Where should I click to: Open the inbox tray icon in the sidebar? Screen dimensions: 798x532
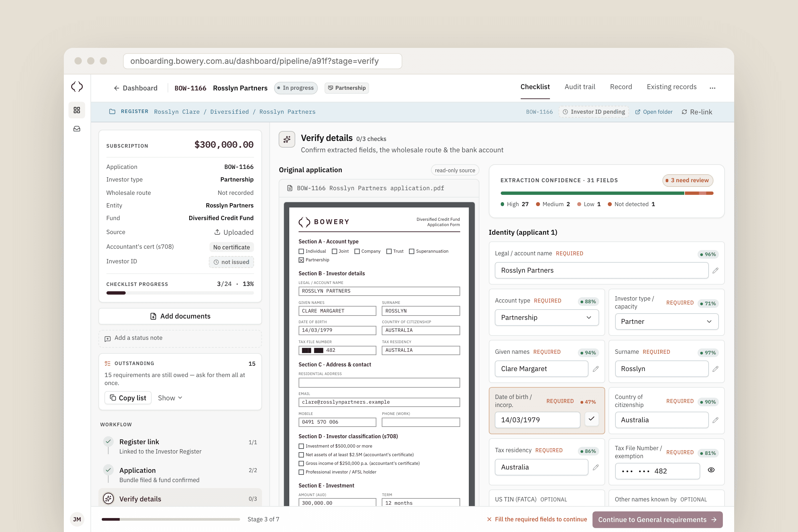(77, 129)
